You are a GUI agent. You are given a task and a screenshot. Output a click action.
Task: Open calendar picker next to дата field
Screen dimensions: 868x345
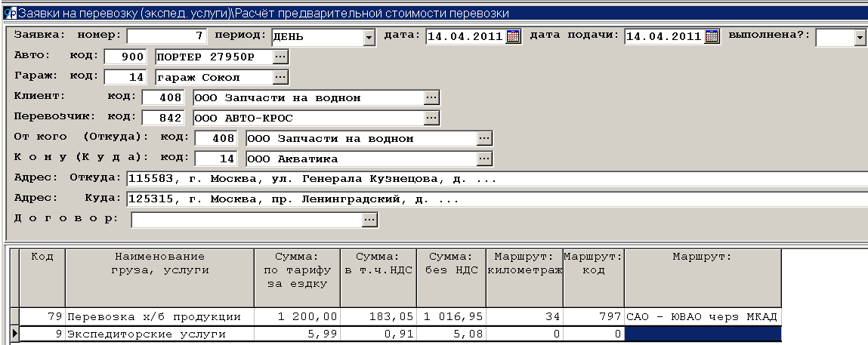pyautogui.click(x=514, y=36)
